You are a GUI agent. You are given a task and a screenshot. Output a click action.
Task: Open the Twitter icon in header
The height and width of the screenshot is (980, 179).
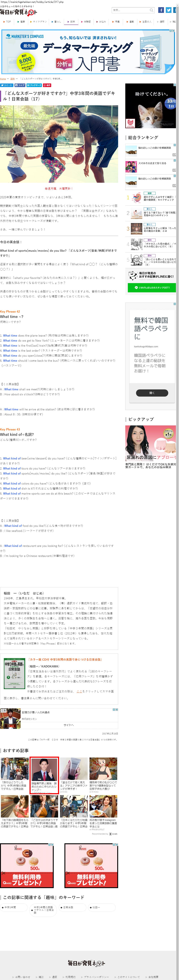pyautogui.click(x=168, y=10)
